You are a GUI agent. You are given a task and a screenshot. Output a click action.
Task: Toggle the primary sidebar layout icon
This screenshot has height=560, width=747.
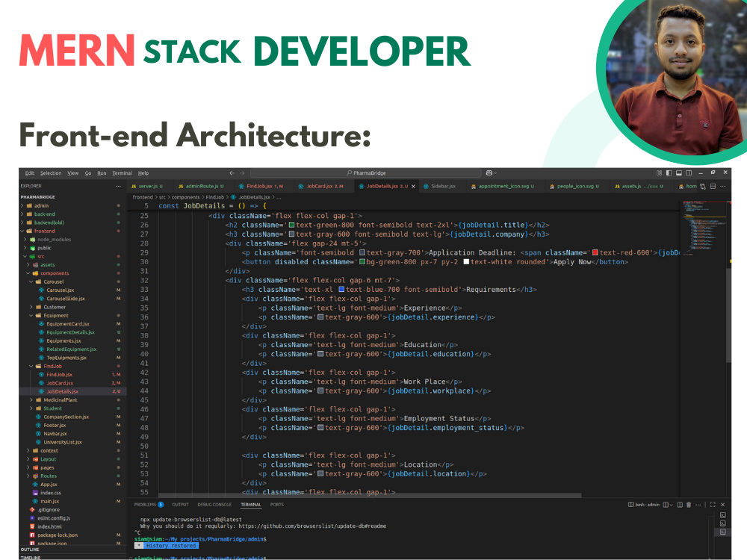point(669,173)
